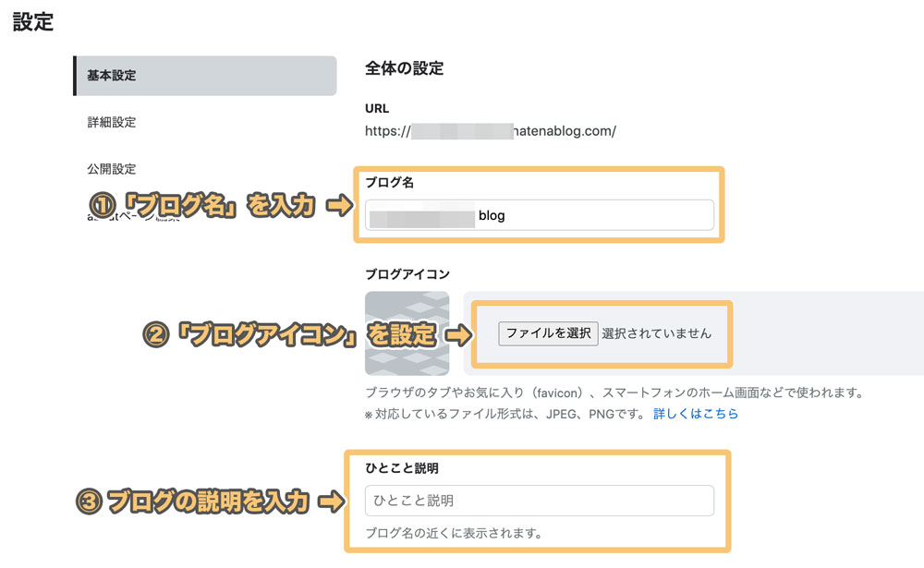Click into the ひとこと説明 input box
Viewport: 924px width, 568px height.
point(539,501)
